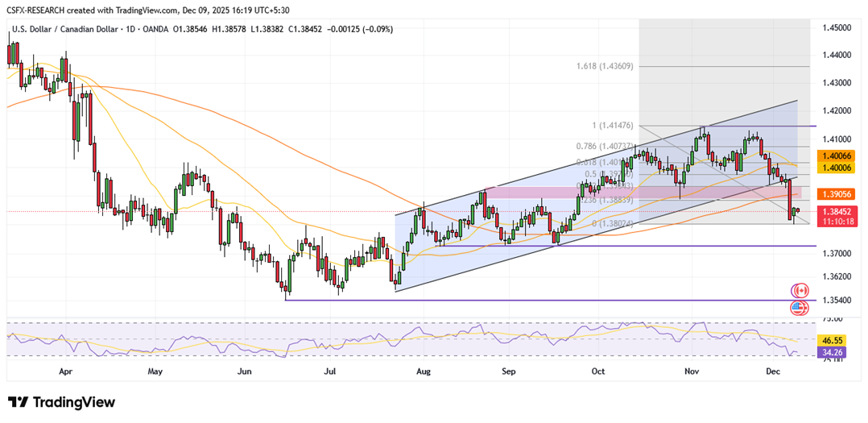This screenshot has width=868, height=423.
Task: Click the Apr label on the time axis
Action: click(x=65, y=372)
